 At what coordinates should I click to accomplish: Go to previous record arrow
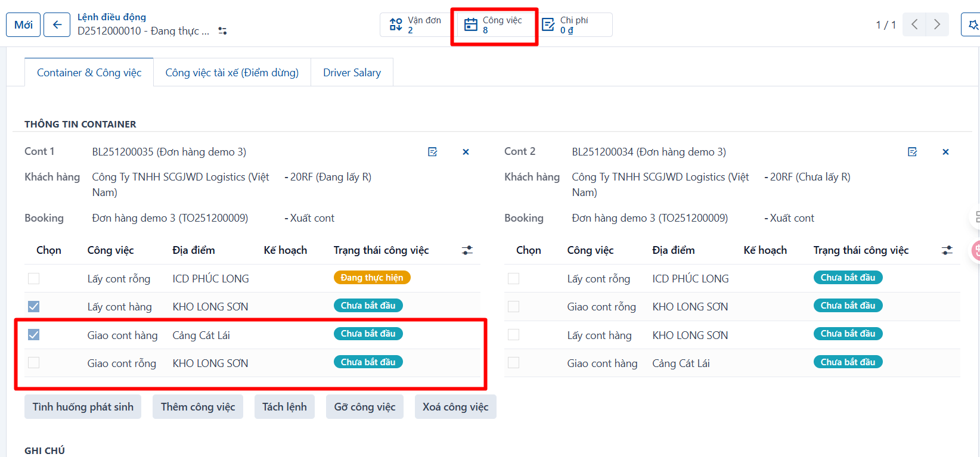tap(914, 24)
